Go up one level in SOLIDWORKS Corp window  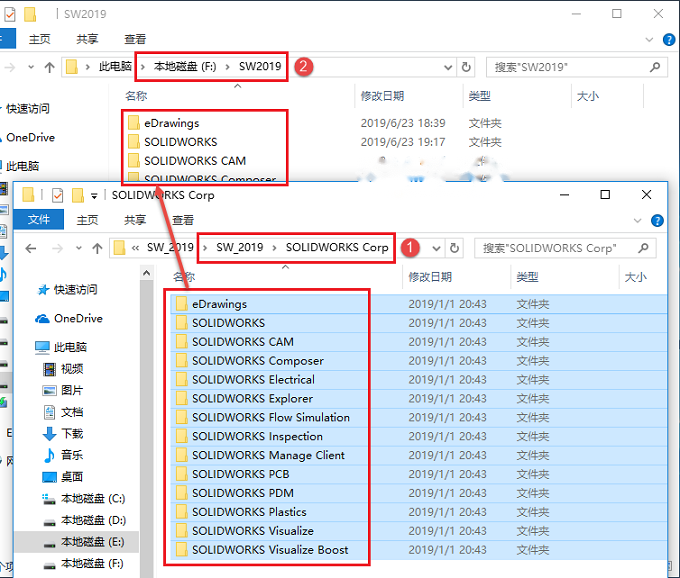(x=97, y=248)
